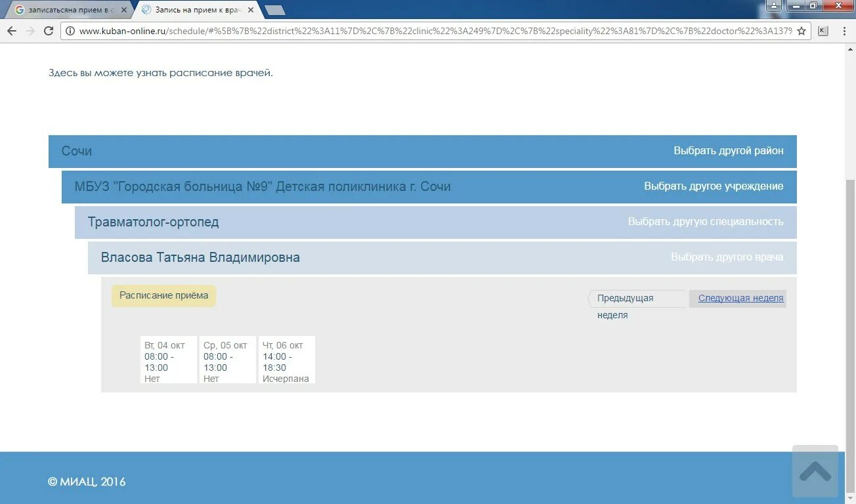Click 'Выбрать другое учреждение' link
Viewport: 856px width, 504px height.
pos(714,186)
